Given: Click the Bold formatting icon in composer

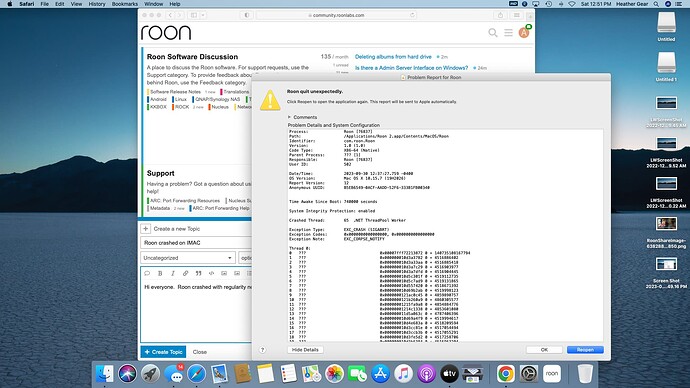Looking at the screenshot, I should [160, 274].
